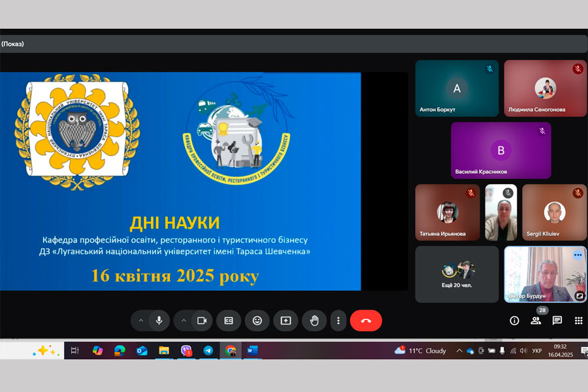Open the activities grid icon
Image resolution: width=588 pixels, height=392 pixels.
[579, 320]
